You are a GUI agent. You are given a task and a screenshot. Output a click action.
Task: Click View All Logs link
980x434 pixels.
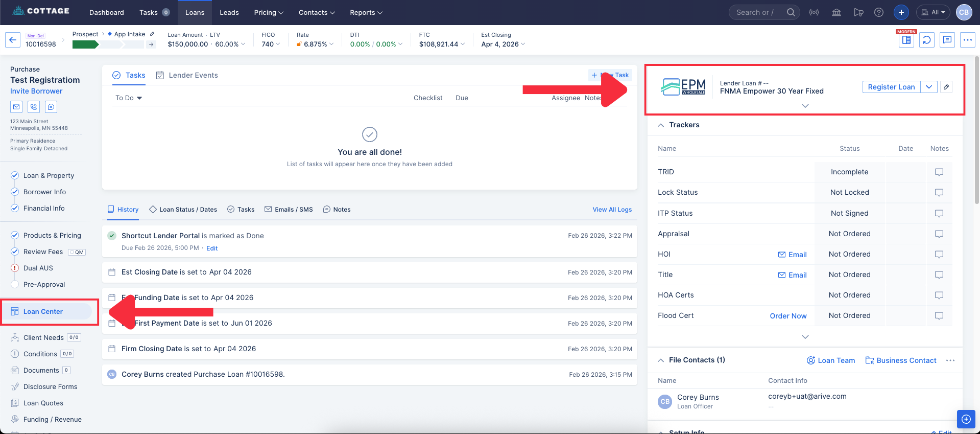point(612,210)
